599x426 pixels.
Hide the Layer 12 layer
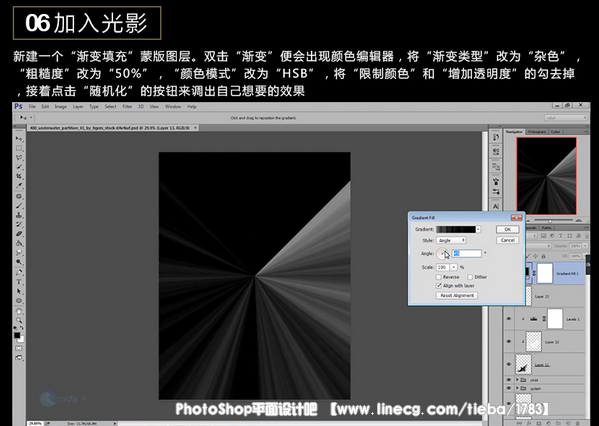click(509, 341)
